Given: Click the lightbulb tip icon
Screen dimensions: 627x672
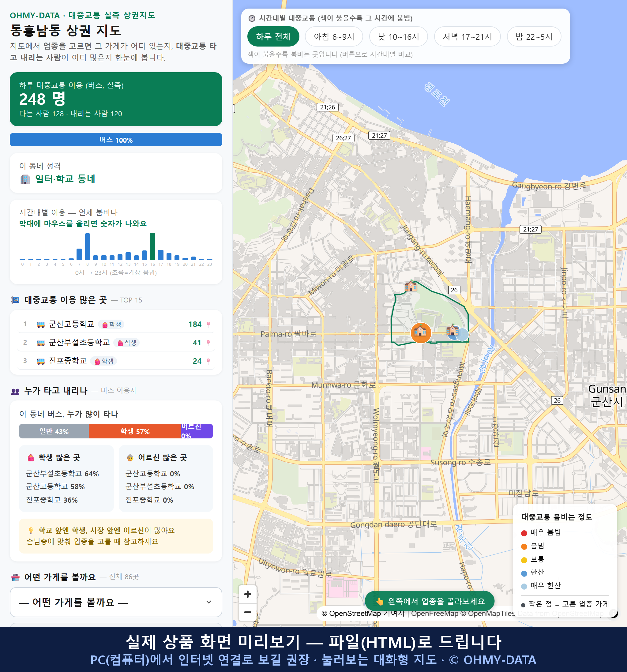Looking at the screenshot, I should pos(31,530).
